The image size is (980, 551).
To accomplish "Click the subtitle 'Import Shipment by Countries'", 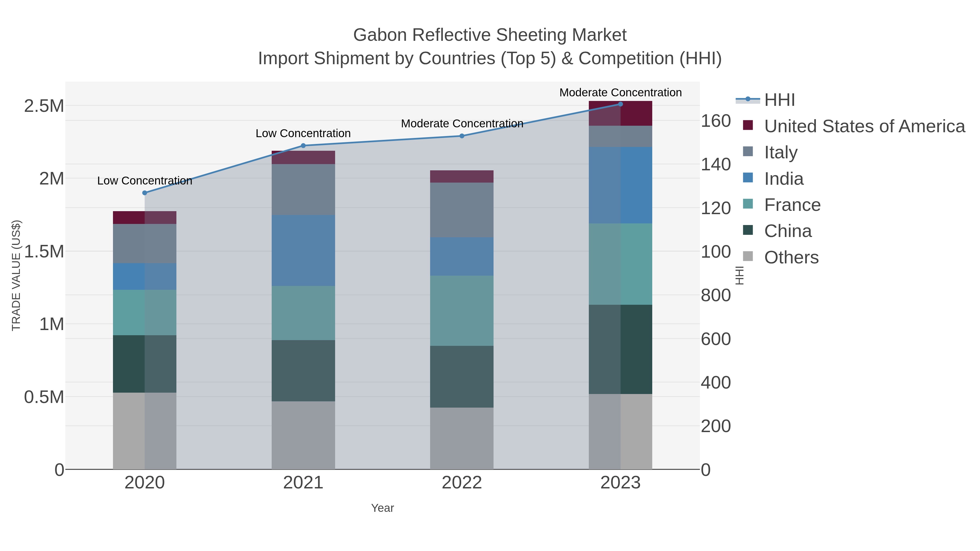I will (x=377, y=59).
